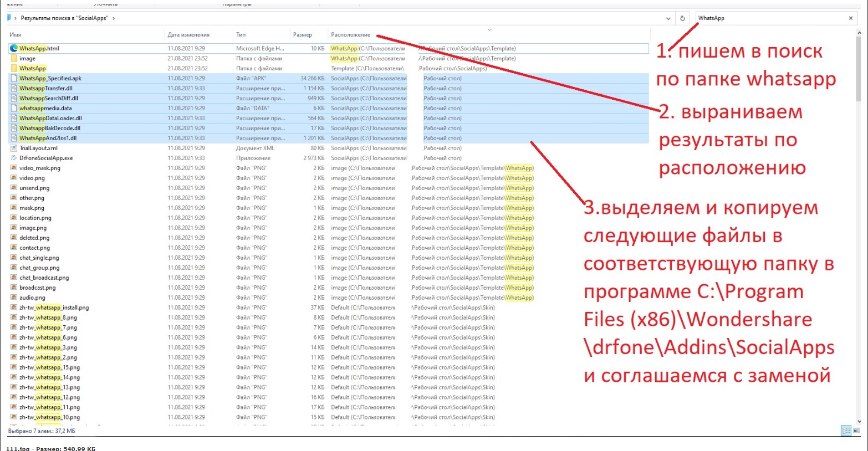Select zh-tw_whatsapp_15.png file name

[50, 367]
